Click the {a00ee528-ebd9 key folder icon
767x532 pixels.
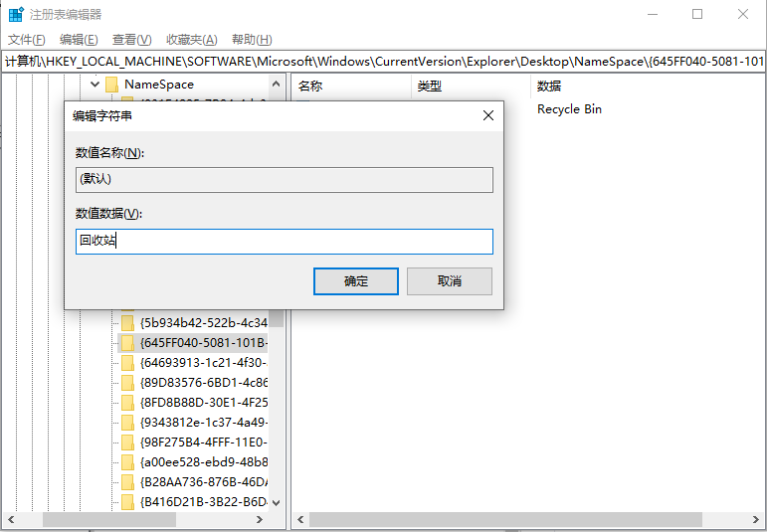coord(127,462)
